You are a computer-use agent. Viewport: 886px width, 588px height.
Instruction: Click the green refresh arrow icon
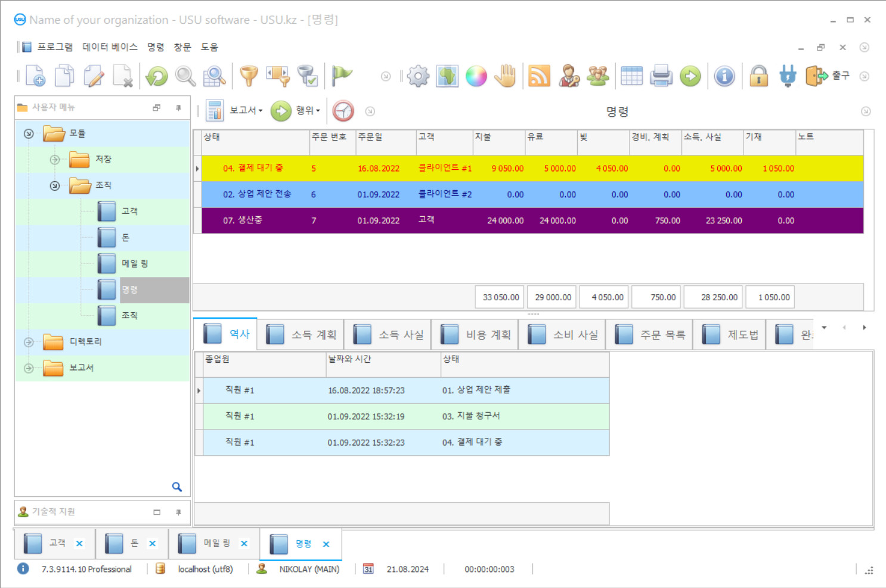pyautogui.click(x=157, y=76)
